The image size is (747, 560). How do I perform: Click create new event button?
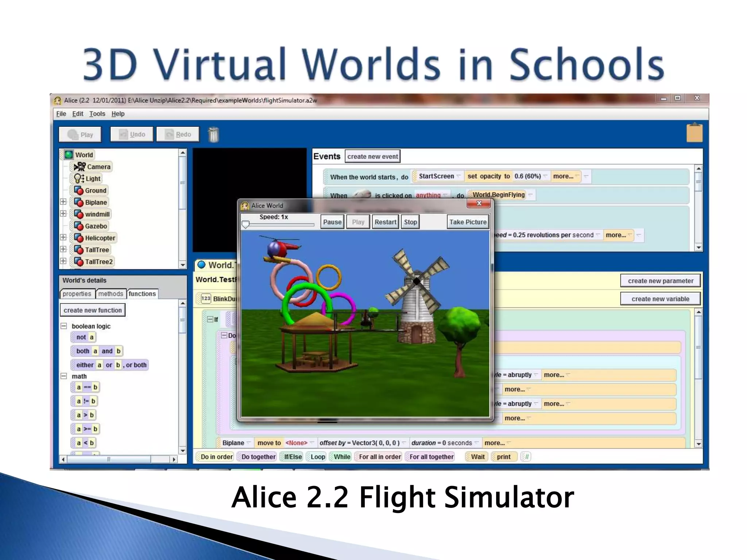[x=372, y=156]
